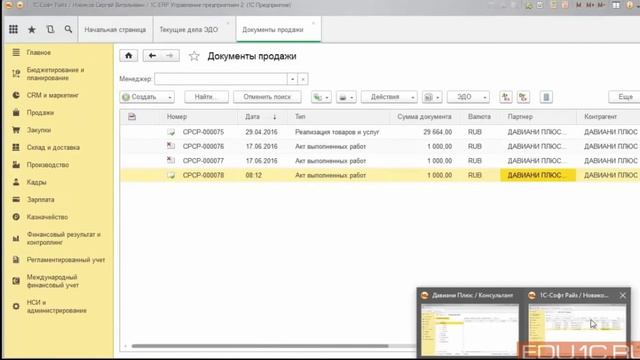Open НСИ и администрирование section
Image resolution: width=640 pixels, height=360 pixels.
point(56,306)
